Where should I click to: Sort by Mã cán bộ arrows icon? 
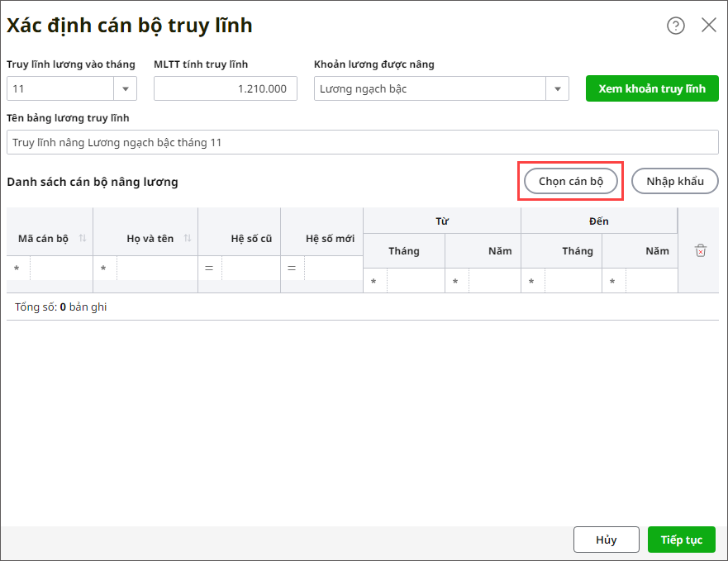[x=83, y=238]
